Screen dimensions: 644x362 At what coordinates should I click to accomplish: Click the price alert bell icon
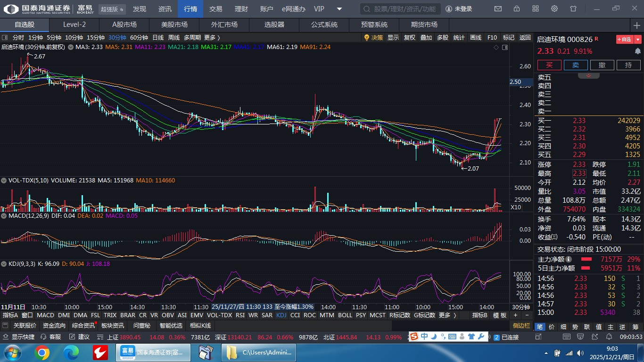638,51
